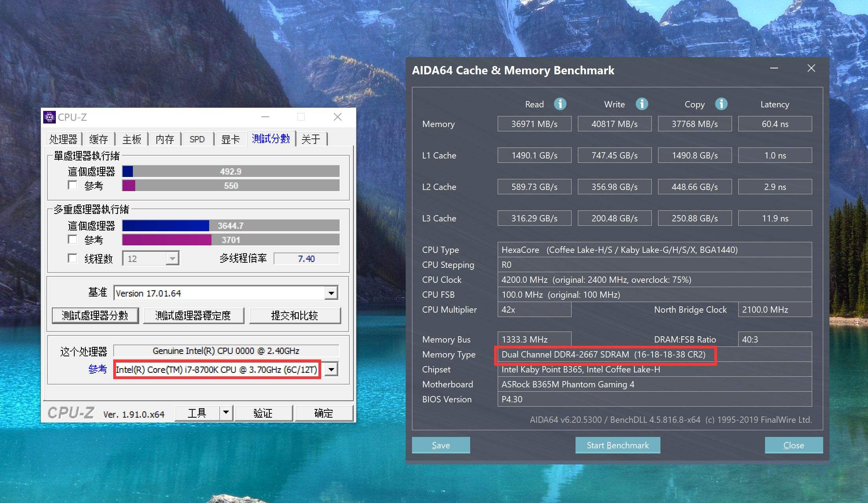
Task: Click the multi-thread reference 3701 bar
Action: [231, 240]
